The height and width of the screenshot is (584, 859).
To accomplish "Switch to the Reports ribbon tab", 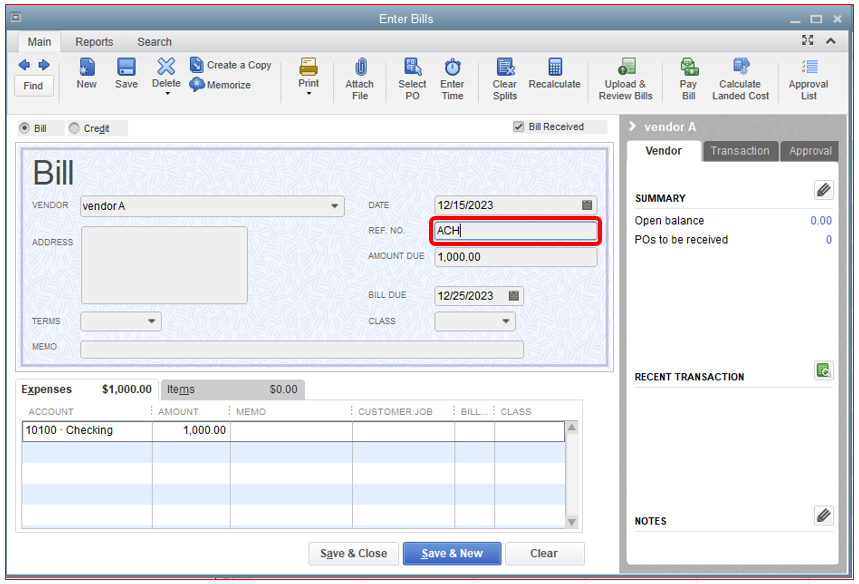I will click(x=94, y=42).
